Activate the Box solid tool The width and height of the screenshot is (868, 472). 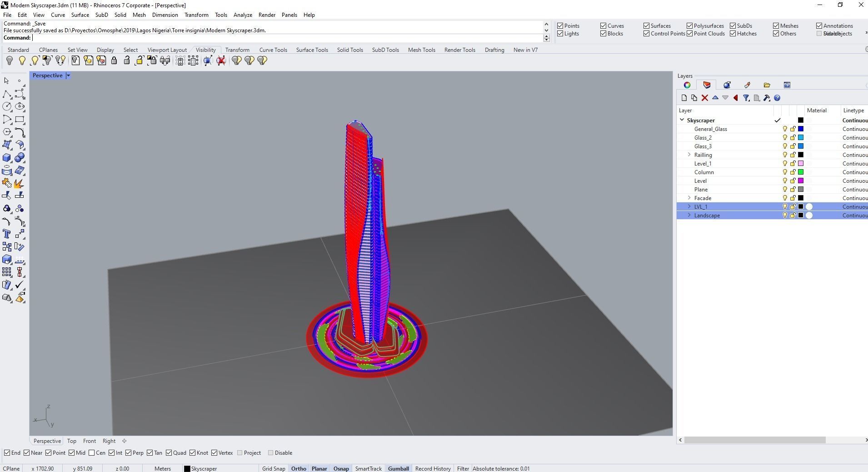pyautogui.click(x=7, y=158)
